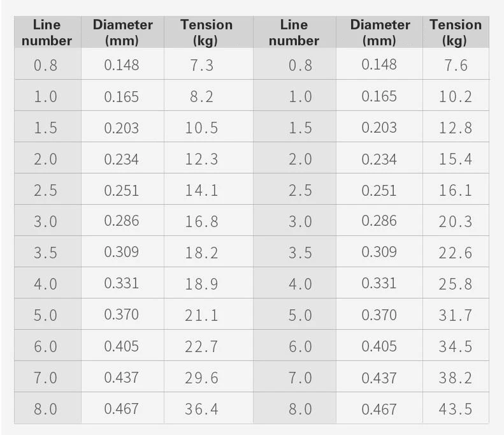Click the 36.4 tension value
Screen dimensions: 504x435
201,409
